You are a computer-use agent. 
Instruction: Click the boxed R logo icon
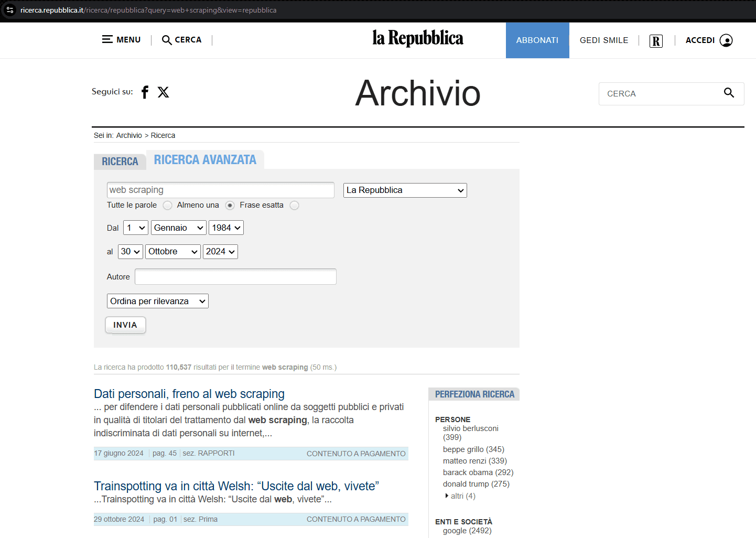pos(656,41)
